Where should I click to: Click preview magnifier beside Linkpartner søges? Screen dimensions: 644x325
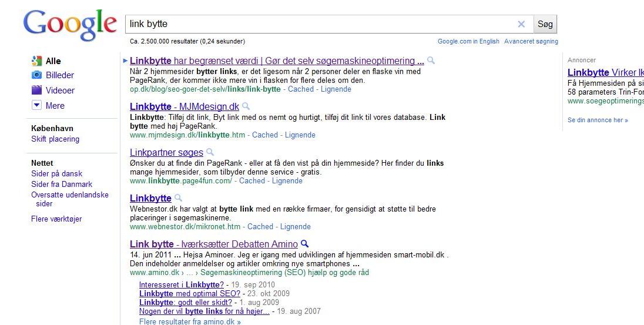click(210, 152)
